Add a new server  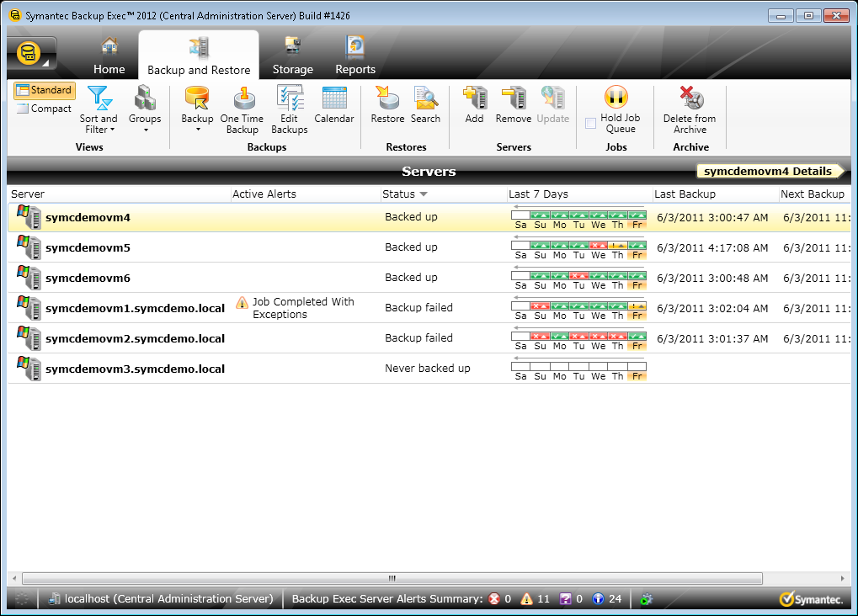pyautogui.click(x=474, y=105)
